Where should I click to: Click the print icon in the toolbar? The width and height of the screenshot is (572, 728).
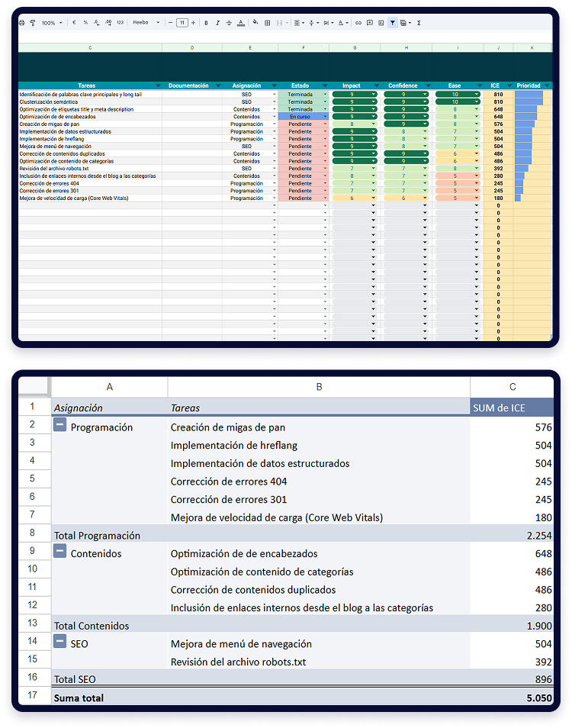22,23
